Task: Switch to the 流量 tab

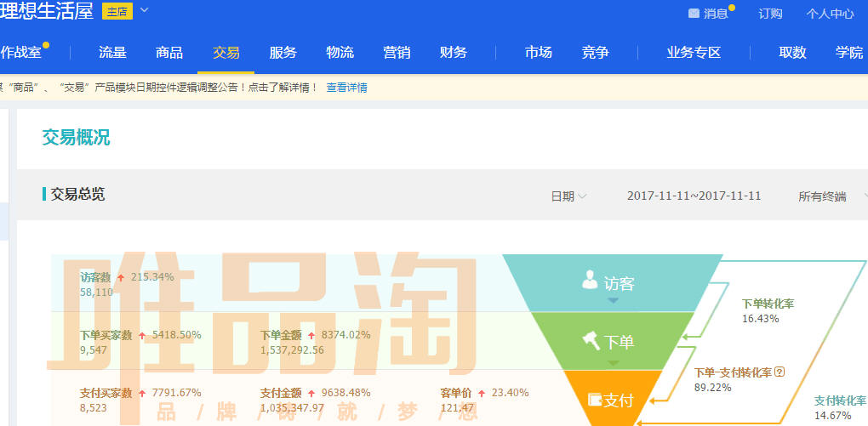Action: [x=113, y=53]
